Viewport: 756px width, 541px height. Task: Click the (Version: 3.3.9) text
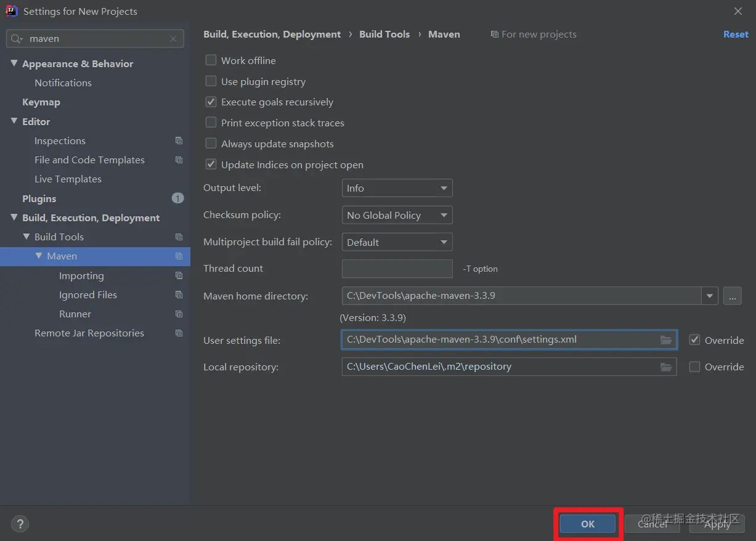click(x=373, y=318)
